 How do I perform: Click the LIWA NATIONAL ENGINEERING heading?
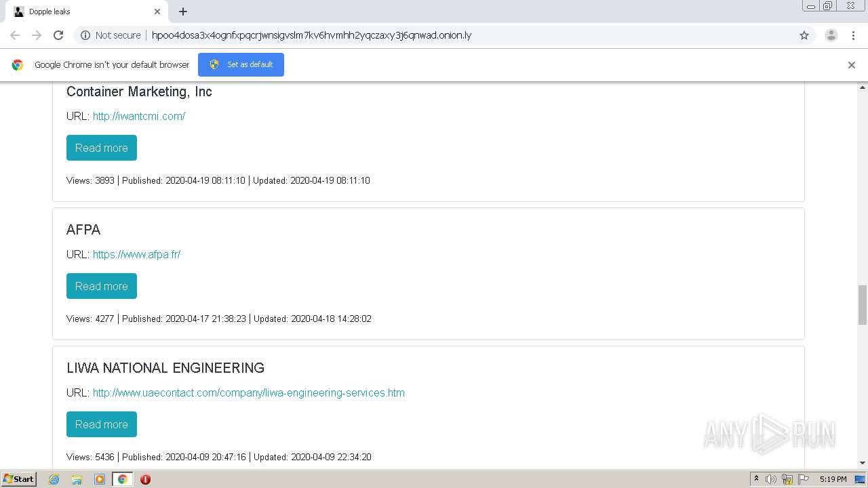point(165,368)
